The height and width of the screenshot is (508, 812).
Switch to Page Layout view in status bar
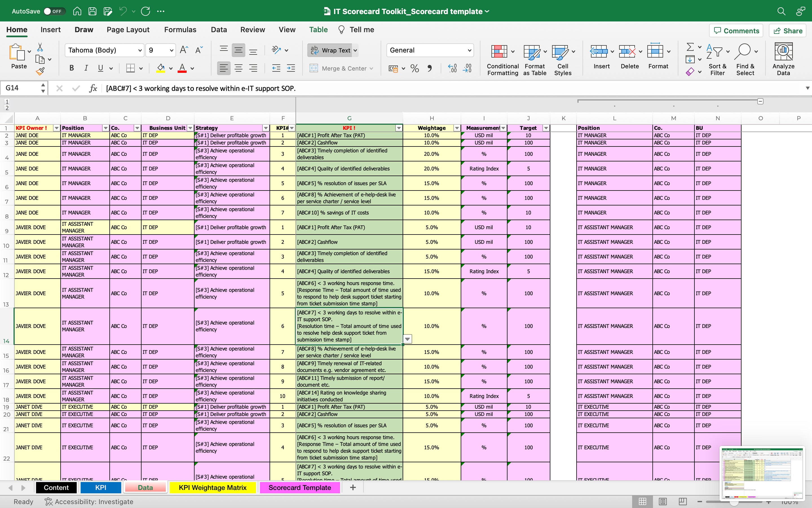click(662, 502)
